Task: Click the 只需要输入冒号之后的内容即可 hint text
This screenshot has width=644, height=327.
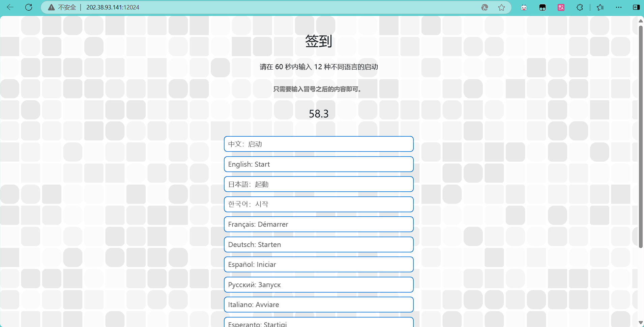Action: [x=318, y=89]
